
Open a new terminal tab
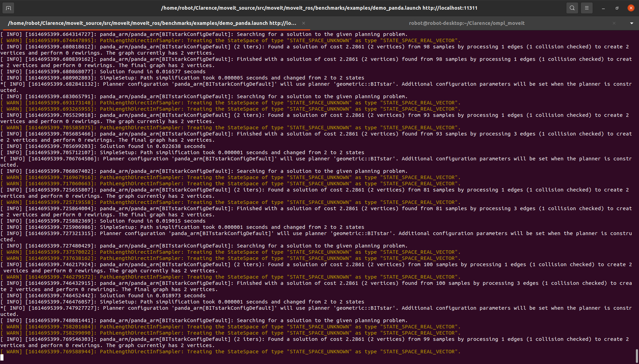click(8, 8)
